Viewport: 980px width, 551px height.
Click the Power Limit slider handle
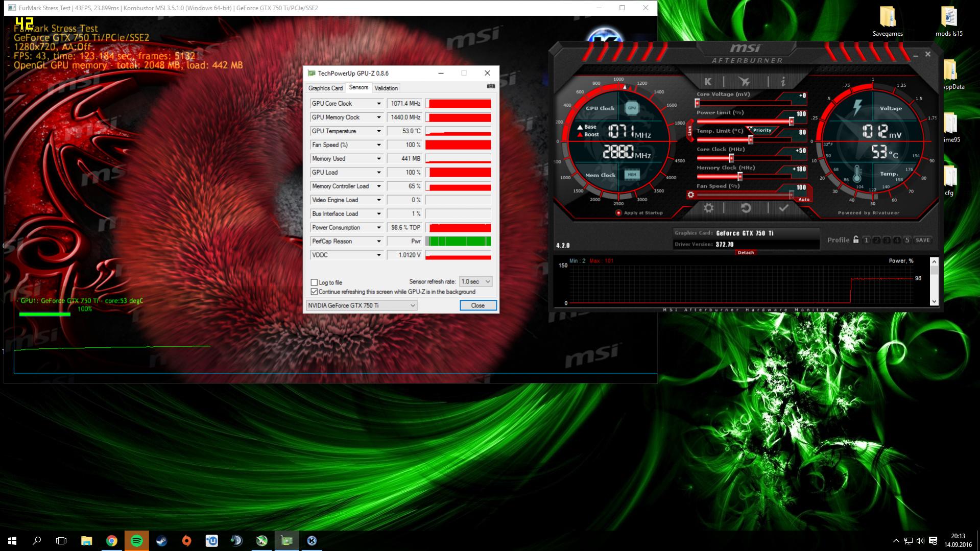[x=792, y=122]
